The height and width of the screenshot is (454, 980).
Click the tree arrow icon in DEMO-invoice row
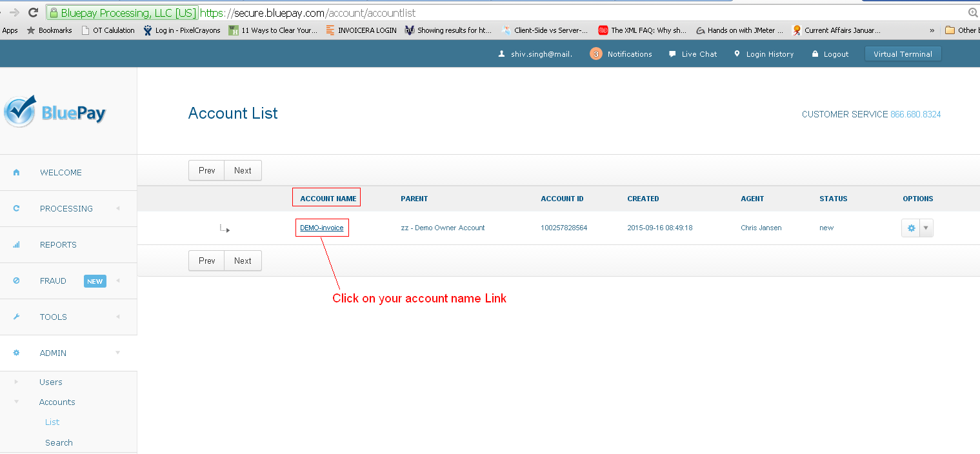pos(225,228)
